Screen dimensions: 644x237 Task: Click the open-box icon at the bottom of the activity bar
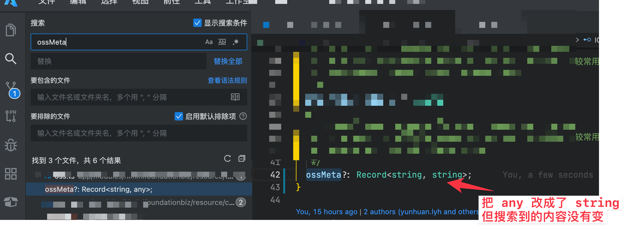point(11,202)
